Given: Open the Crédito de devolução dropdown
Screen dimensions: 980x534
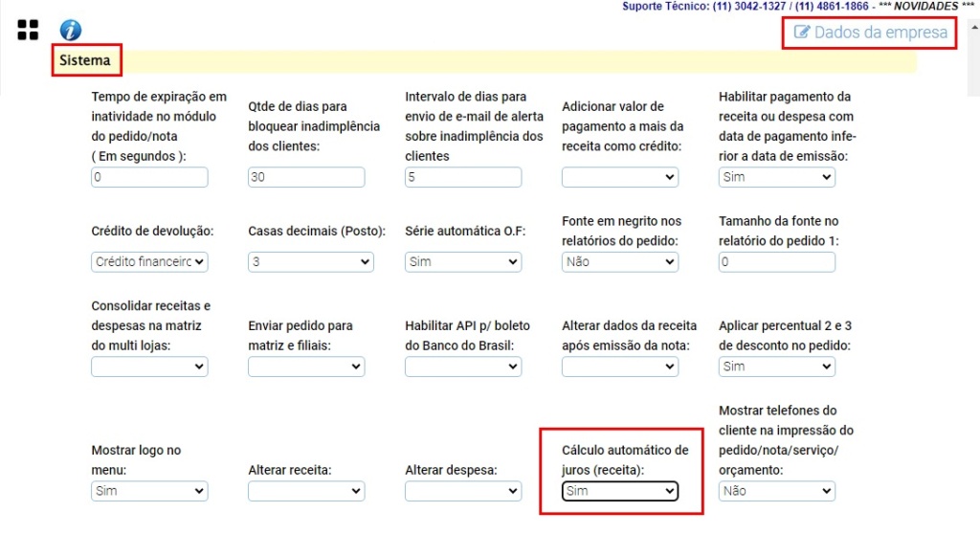Looking at the screenshot, I should point(149,262).
